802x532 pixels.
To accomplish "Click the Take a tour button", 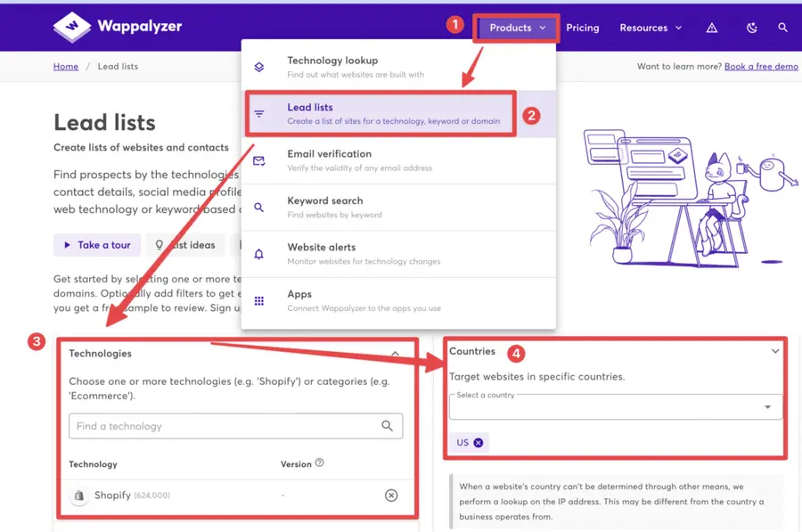I will click(x=96, y=244).
